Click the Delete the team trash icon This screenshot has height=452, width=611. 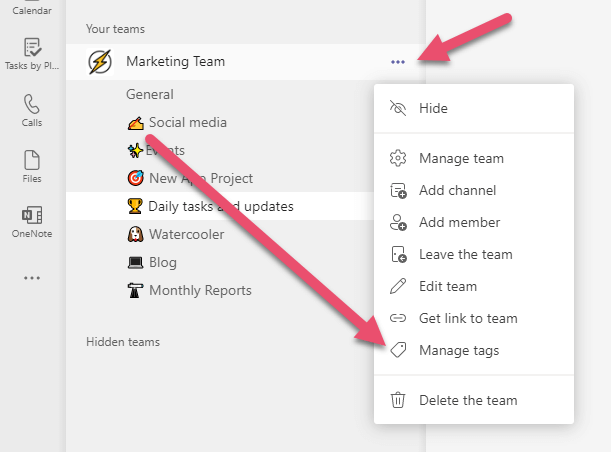[398, 400]
